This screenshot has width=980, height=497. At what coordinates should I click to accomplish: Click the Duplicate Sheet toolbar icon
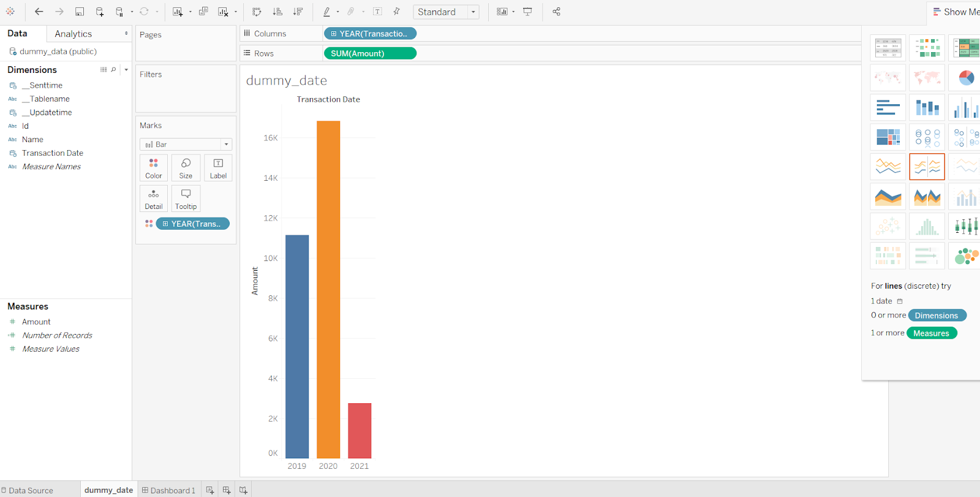203,12
